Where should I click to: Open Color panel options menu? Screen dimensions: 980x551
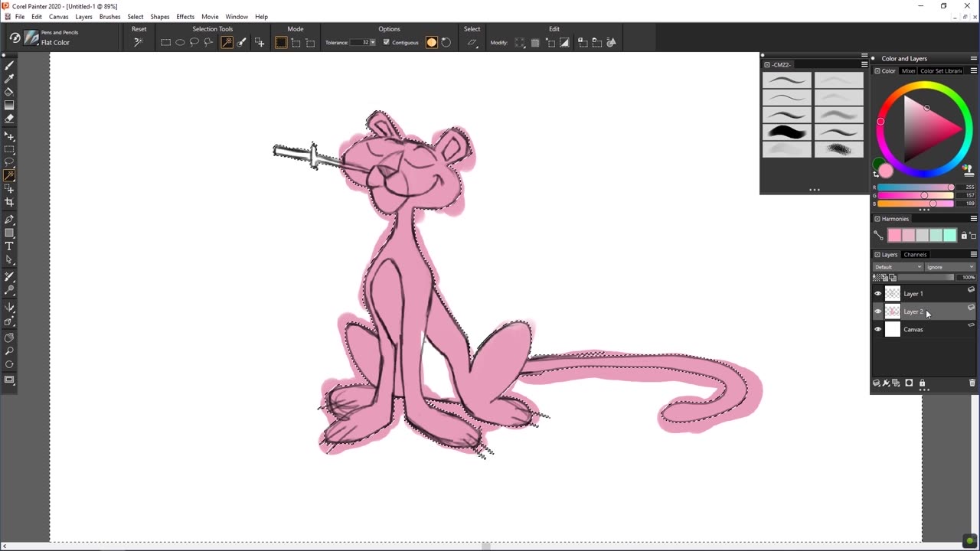[x=974, y=70]
